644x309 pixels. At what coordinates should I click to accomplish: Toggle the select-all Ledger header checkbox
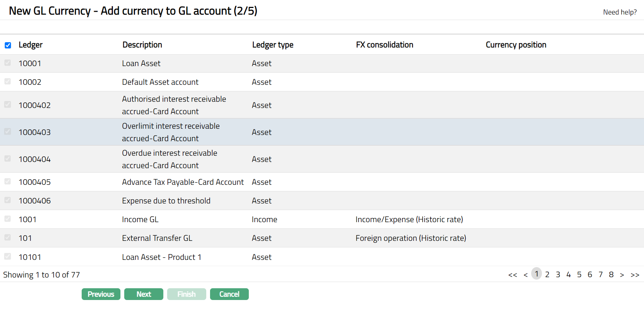[x=8, y=45]
